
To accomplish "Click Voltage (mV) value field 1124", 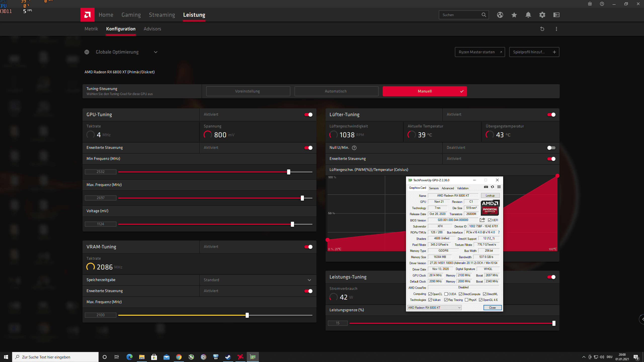I will [x=101, y=224].
